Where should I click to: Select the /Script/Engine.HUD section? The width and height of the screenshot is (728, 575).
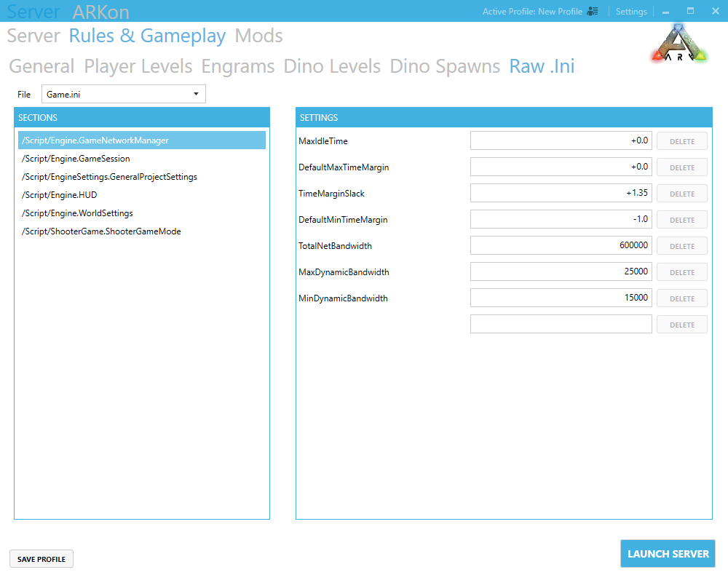59,195
